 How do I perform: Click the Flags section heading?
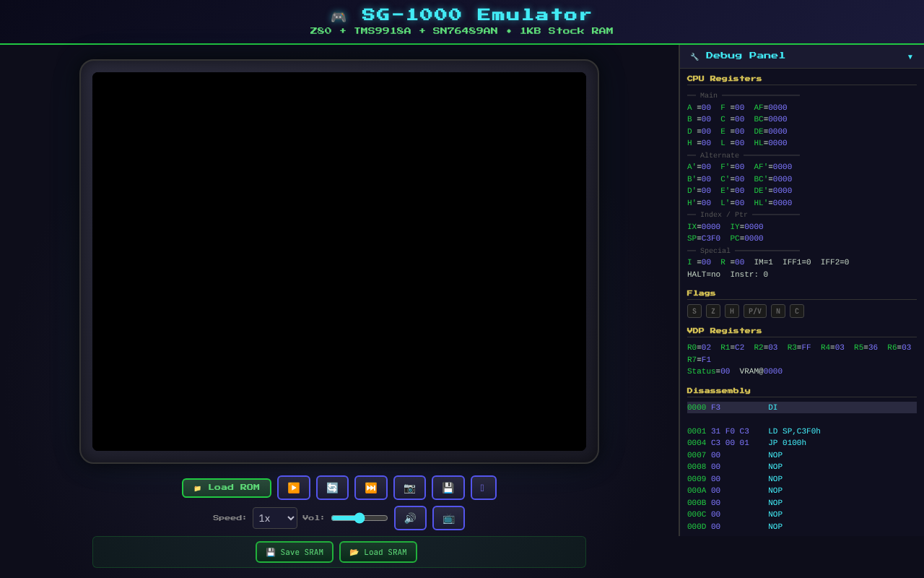click(x=701, y=293)
